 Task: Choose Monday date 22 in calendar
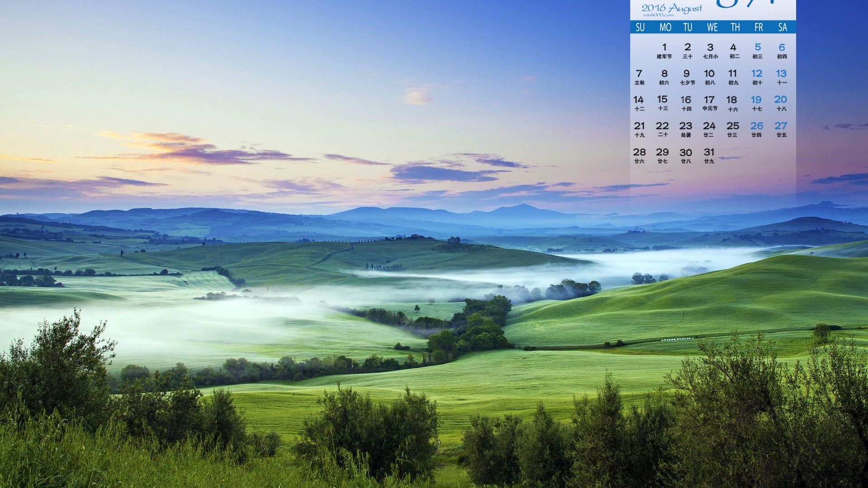pos(663,130)
